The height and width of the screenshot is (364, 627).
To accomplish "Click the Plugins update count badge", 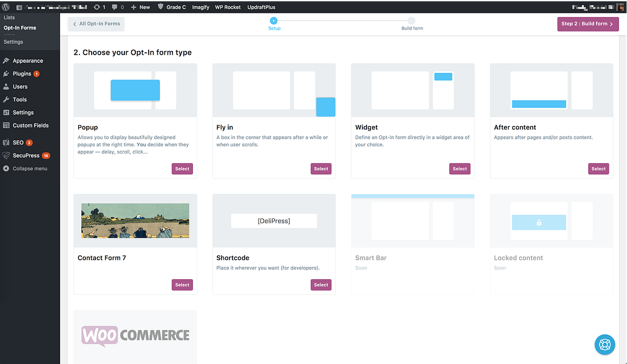I will point(36,73).
